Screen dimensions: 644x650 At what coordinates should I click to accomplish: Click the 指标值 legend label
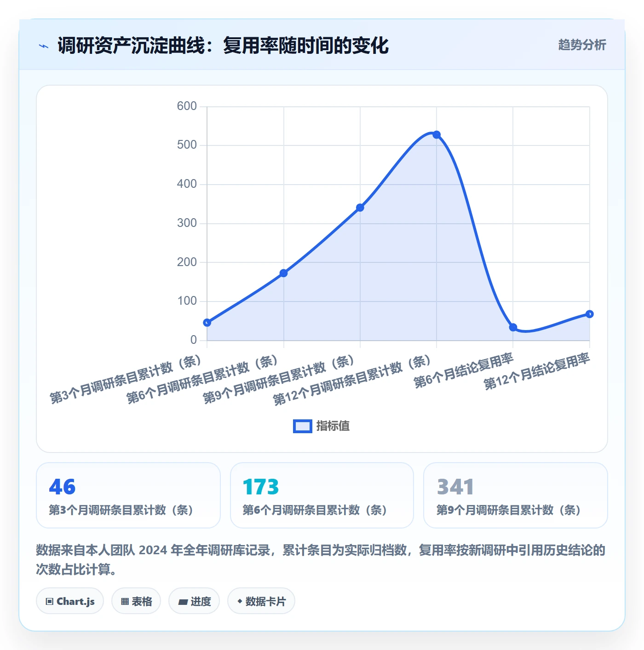click(x=333, y=426)
